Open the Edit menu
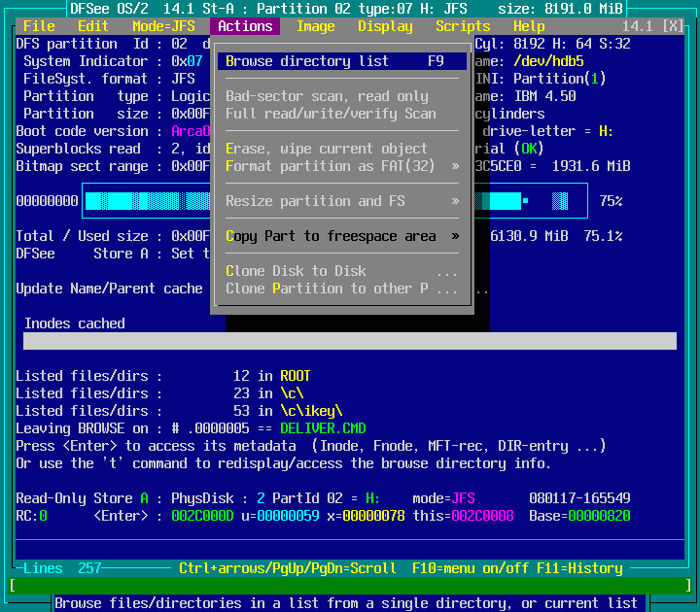 click(x=93, y=26)
